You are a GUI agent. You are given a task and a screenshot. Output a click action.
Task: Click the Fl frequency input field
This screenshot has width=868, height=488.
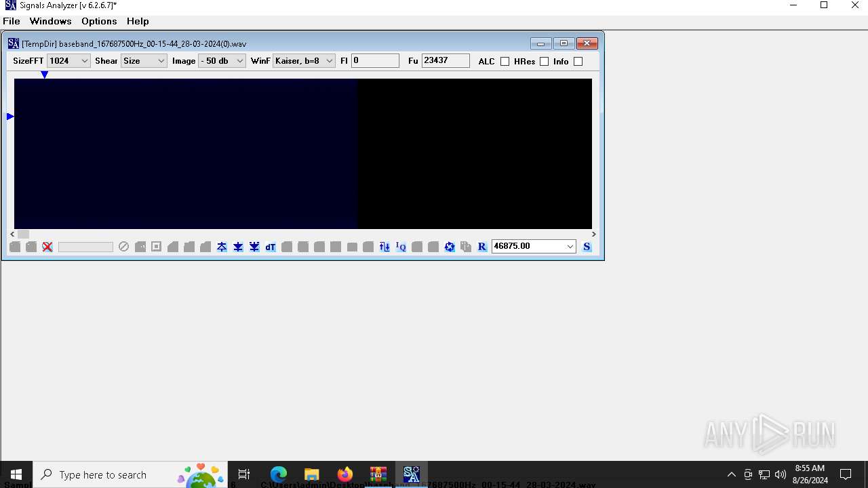tap(375, 61)
